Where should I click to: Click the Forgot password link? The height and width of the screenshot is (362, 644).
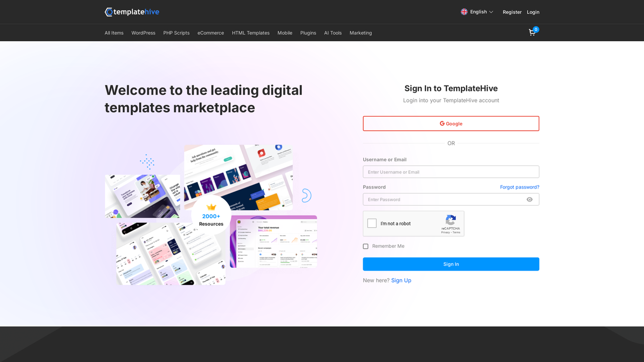520,187
